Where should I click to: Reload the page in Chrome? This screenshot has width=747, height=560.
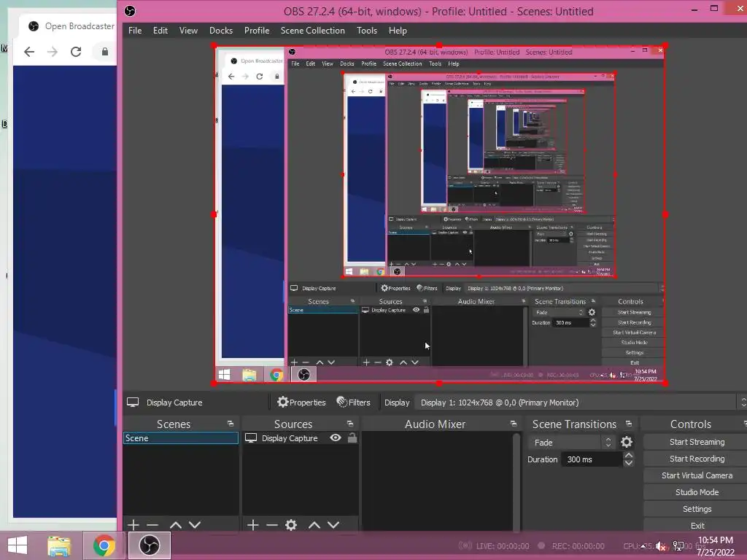76,52
